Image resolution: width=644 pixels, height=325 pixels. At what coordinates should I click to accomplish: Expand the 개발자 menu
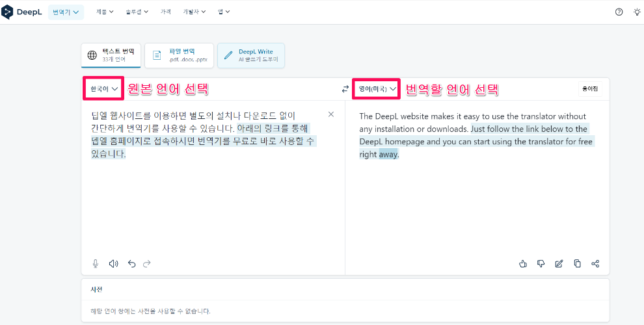click(195, 12)
